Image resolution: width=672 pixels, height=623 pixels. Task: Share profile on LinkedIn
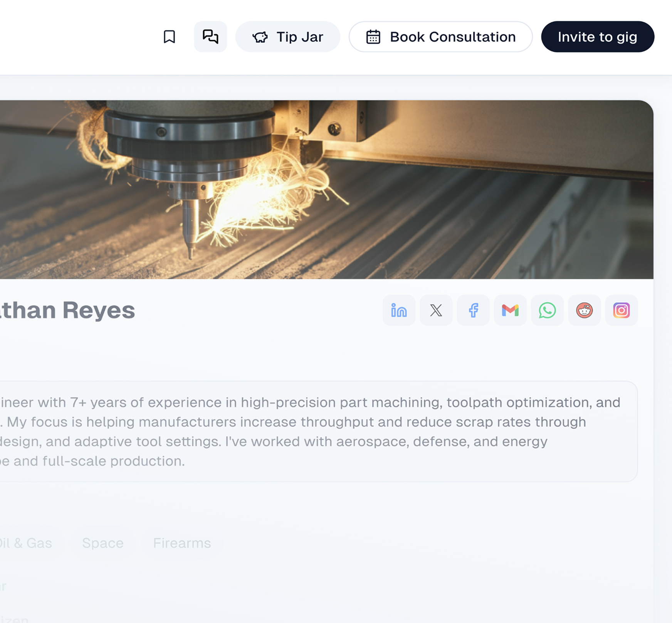(x=399, y=310)
